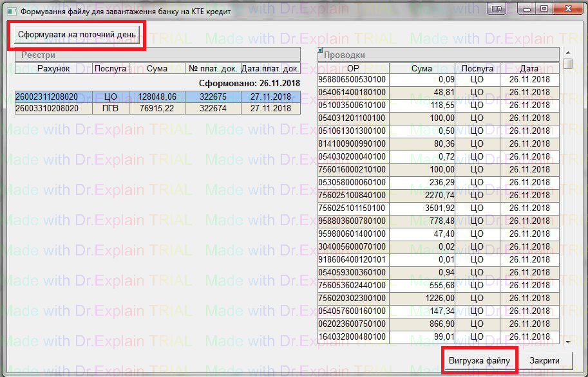Click the Реєстри panel header
This screenshot has width=588, height=377.
click(158, 55)
